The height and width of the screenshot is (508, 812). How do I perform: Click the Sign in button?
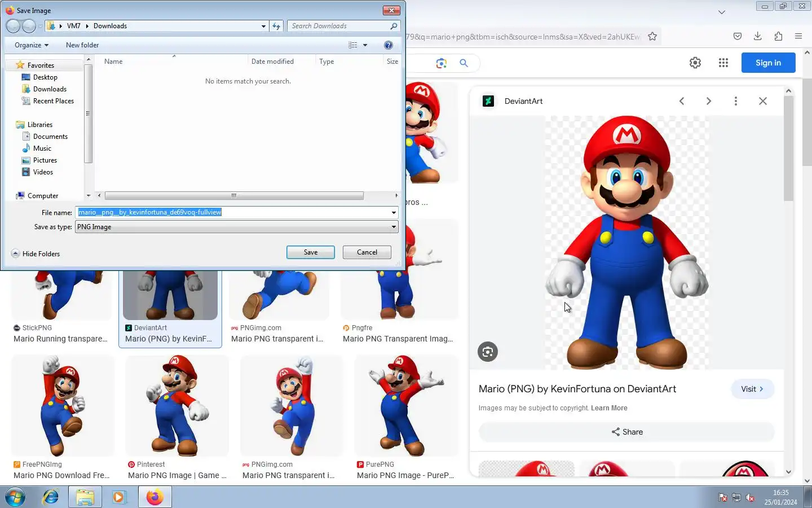(768, 63)
